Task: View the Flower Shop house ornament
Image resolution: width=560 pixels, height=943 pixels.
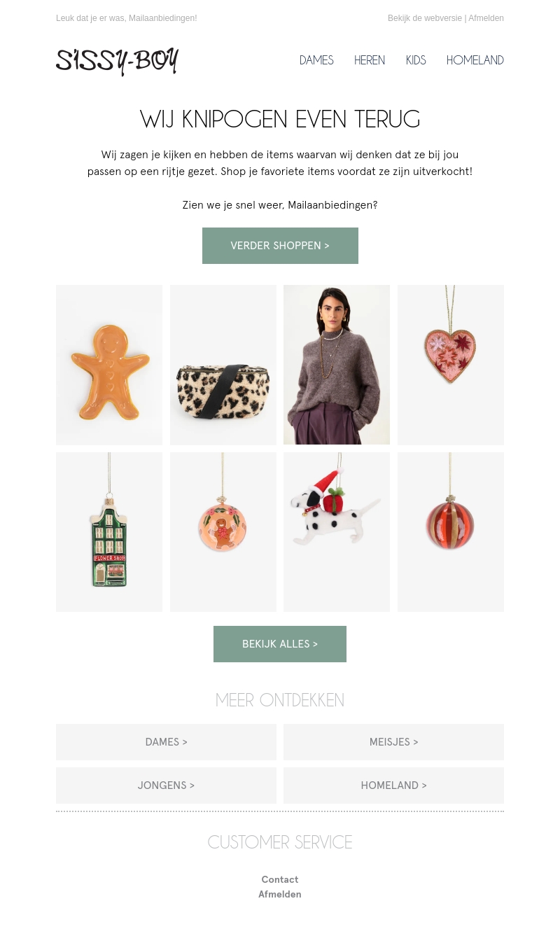Action: pos(109,532)
